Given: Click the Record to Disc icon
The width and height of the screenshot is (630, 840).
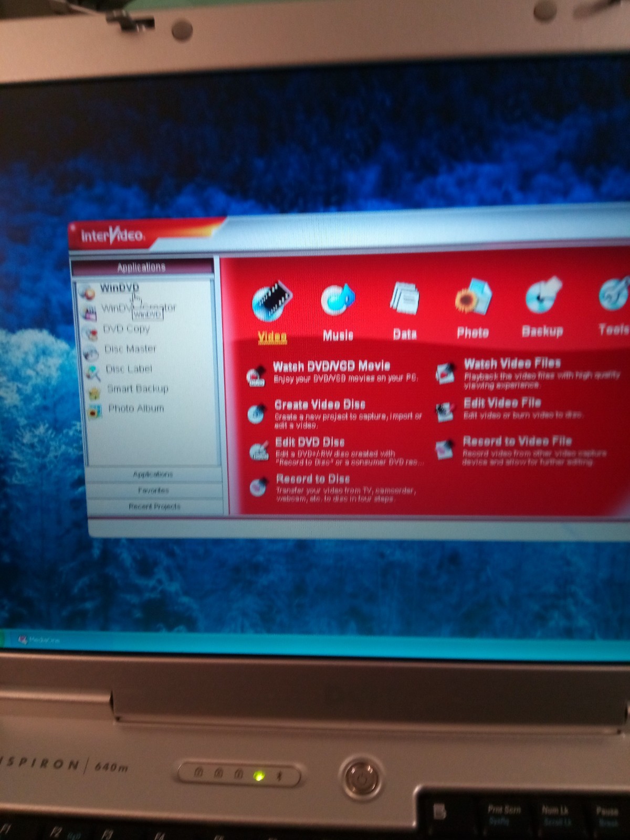Looking at the screenshot, I should [x=258, y=488].
